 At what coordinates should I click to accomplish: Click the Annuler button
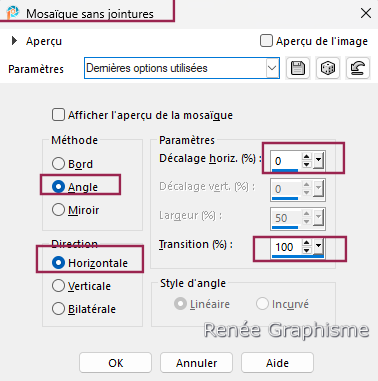(196, 363)
